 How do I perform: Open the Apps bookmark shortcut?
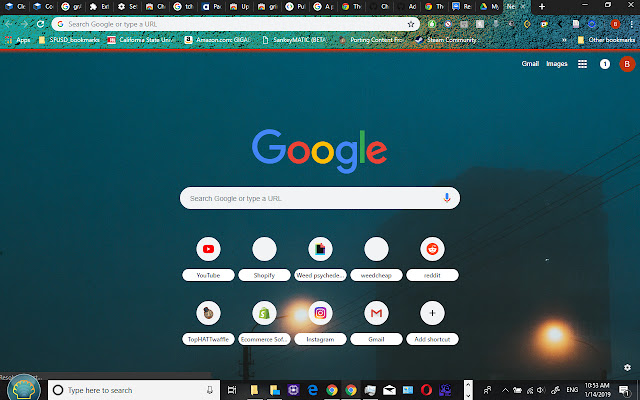point(18,40)
